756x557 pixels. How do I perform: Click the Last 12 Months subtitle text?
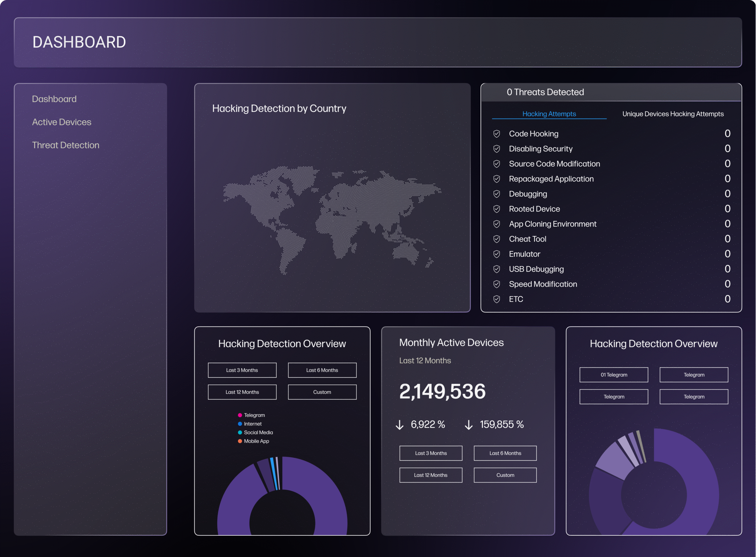pos(425,361)
